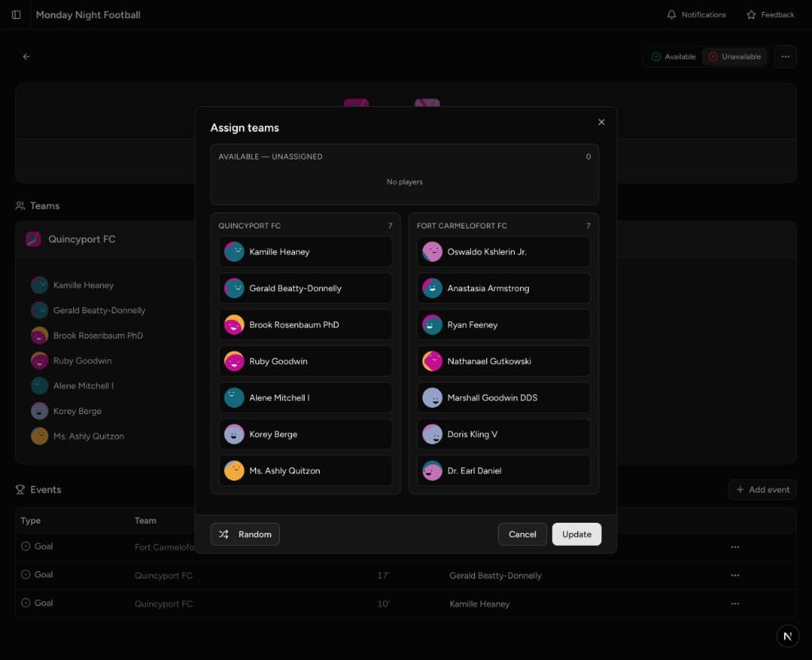Cancel the Assign teams dialog
This screenshot has width=812, height=660.
522,534
